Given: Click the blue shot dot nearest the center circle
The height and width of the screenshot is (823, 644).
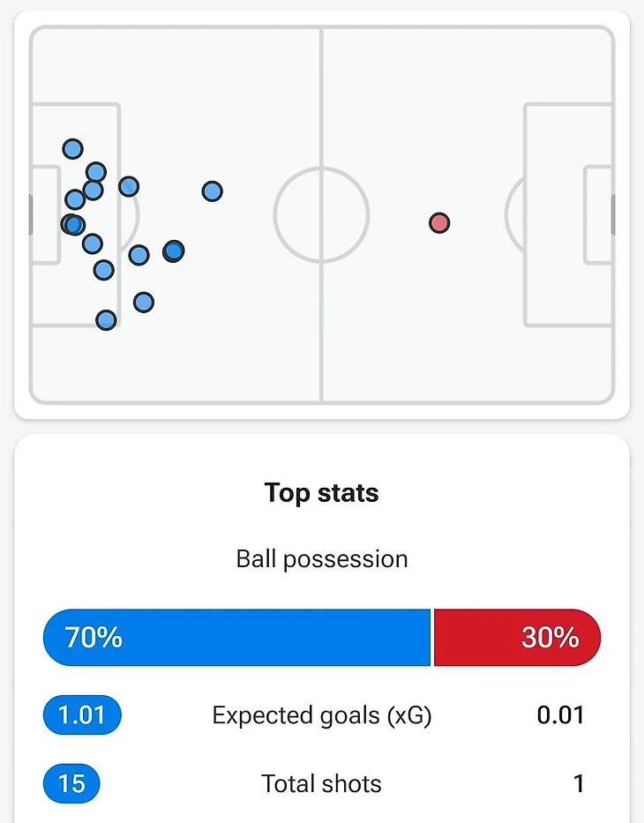Looking at the screenshot, I should pos(212,191).
